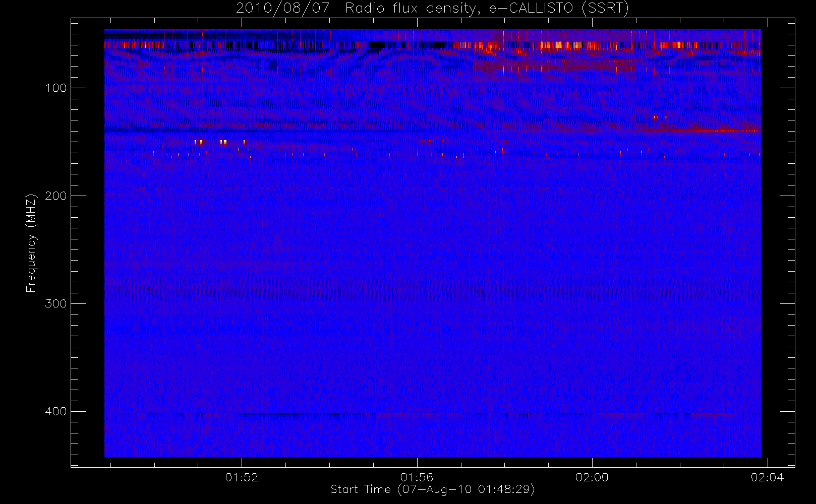The image size is (816, 504).
Task: Click the 'Frequency (MHz)' axis label
Action: pos(31,243)
